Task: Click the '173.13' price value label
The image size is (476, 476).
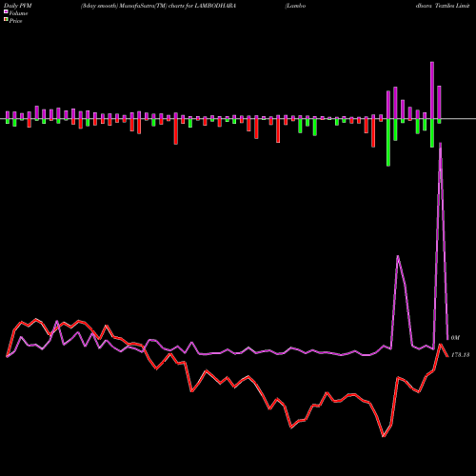Action: click(x=460, y=355)
